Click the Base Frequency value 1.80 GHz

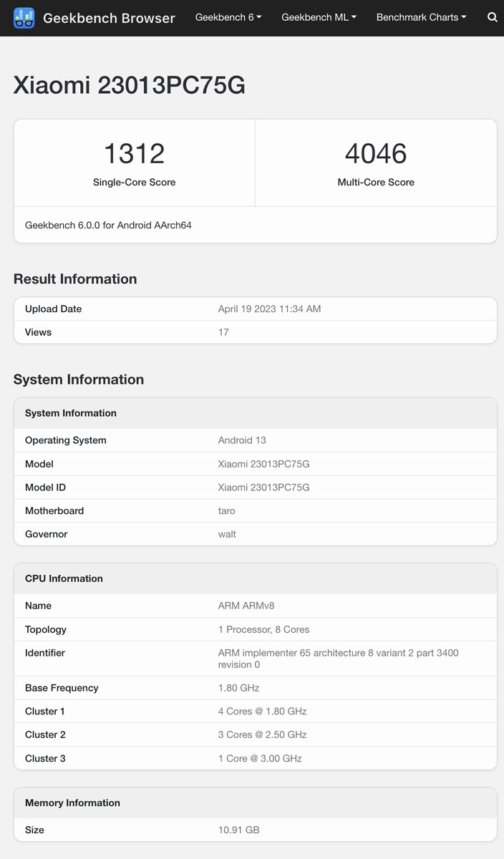point(239,688)
